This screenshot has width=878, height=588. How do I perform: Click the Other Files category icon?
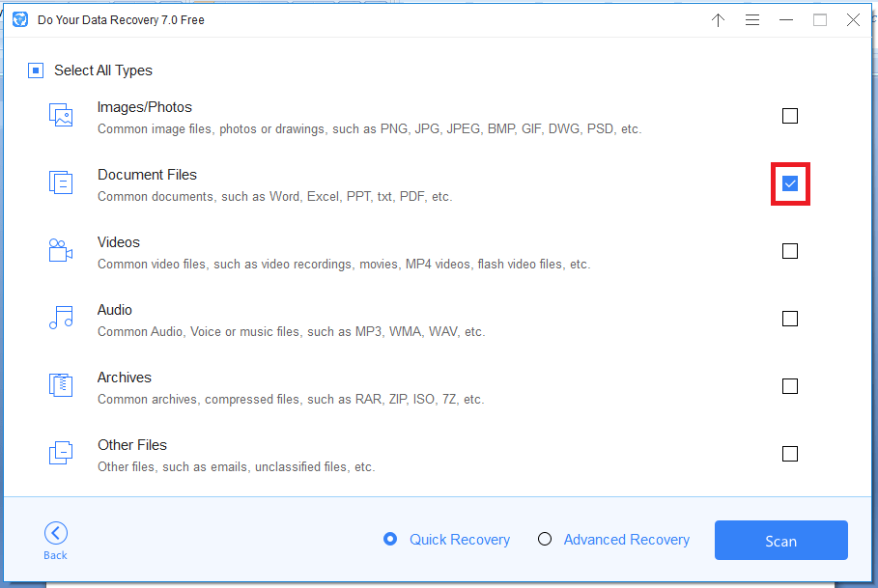click(x=61, y=453)
